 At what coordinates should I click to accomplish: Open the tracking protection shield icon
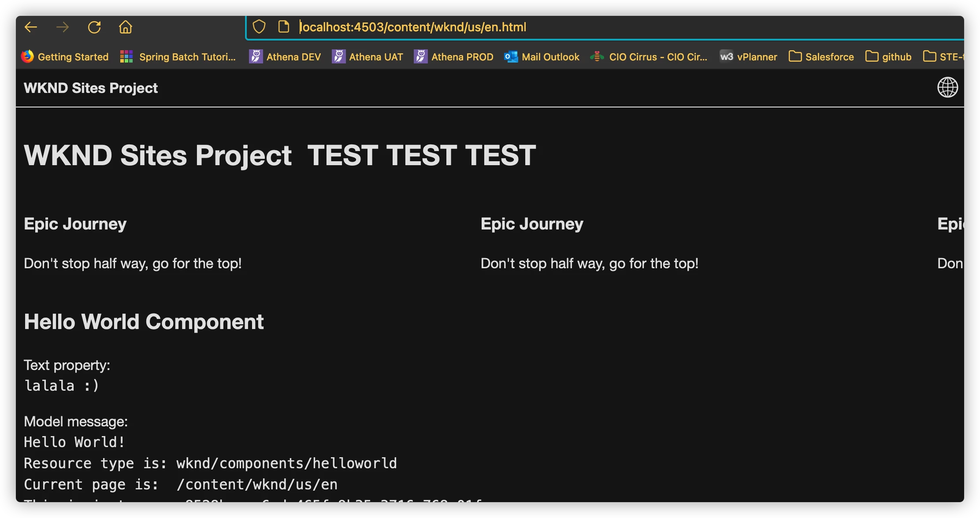[x=259, y=27]
